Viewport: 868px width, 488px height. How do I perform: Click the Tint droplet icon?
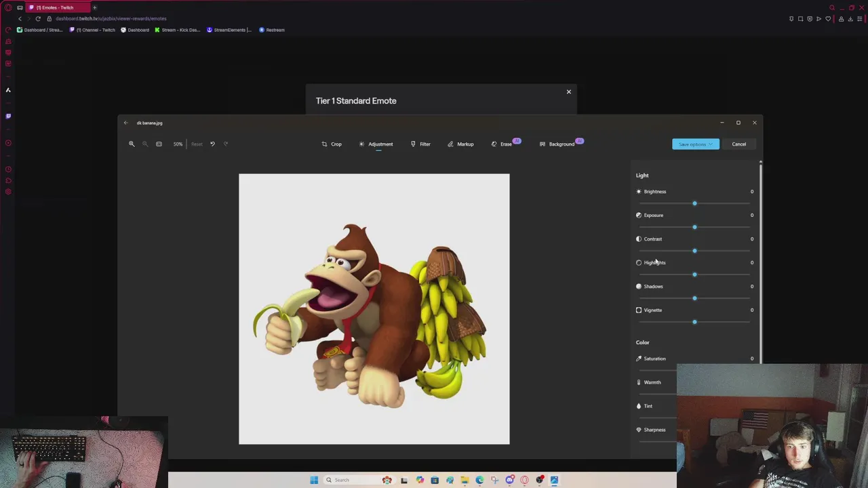pos(639,406)
